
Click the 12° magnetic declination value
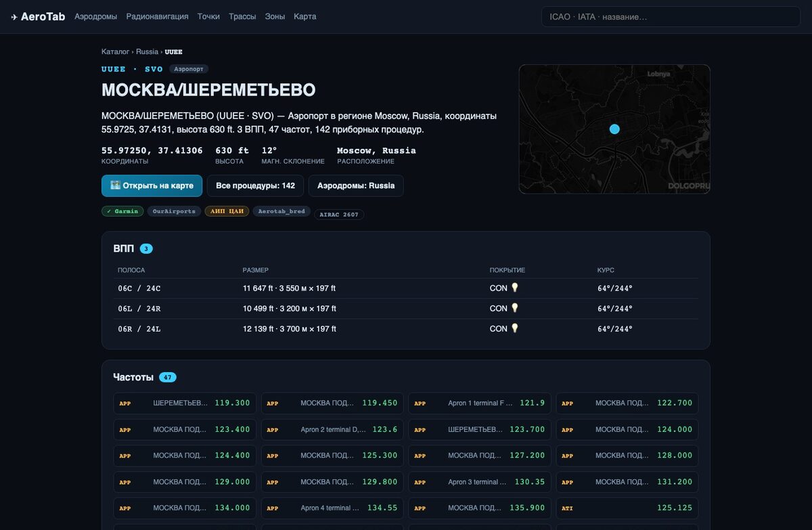click(x=269, y=150)
